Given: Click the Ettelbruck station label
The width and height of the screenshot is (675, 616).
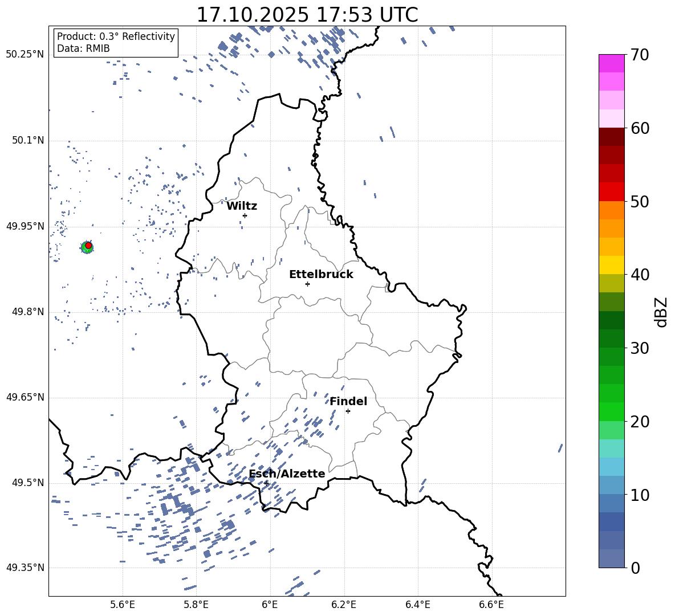Looking at the screenshot, I should 321,275.
